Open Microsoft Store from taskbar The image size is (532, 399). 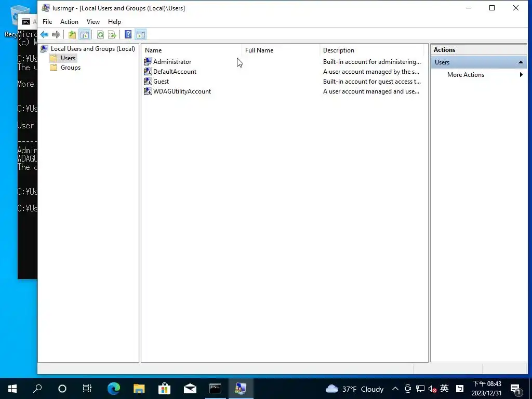click(164, 389)
